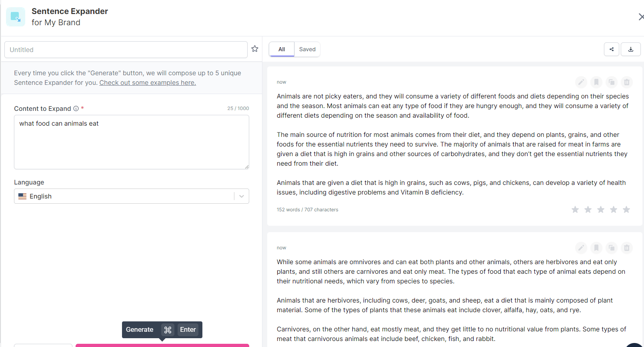Click the US flag icon in Language field
This screenshot has height=347, width=644.
22,196
